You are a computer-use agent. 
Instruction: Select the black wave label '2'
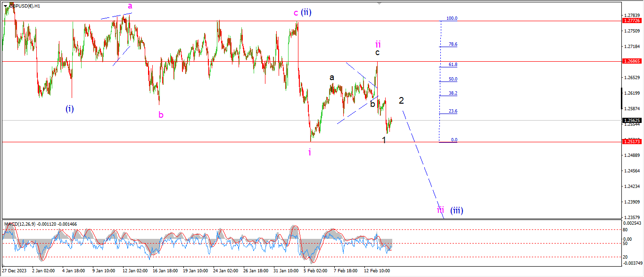(401, 100)
